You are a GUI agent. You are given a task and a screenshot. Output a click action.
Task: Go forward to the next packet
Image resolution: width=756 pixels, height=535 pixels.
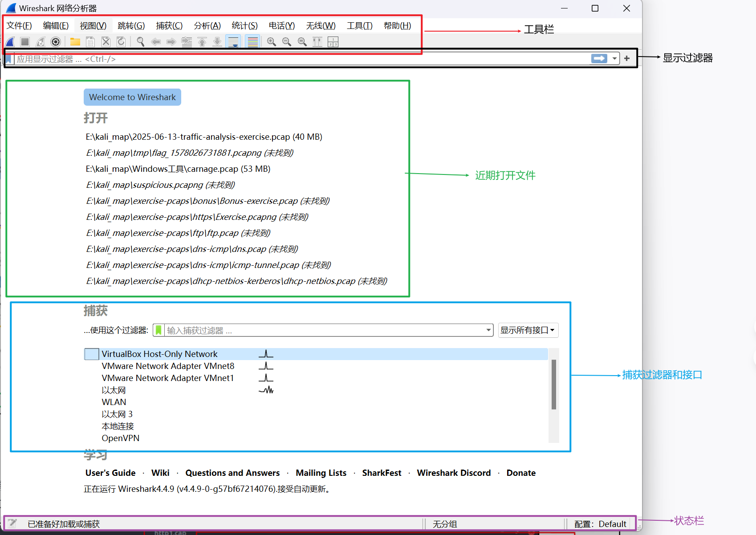pos(171,42)
